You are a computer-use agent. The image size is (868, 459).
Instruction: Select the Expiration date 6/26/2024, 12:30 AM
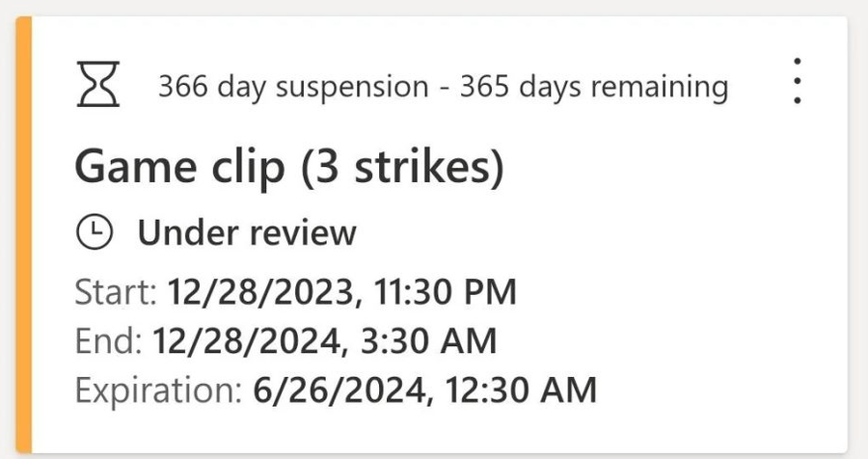[425, 391]
